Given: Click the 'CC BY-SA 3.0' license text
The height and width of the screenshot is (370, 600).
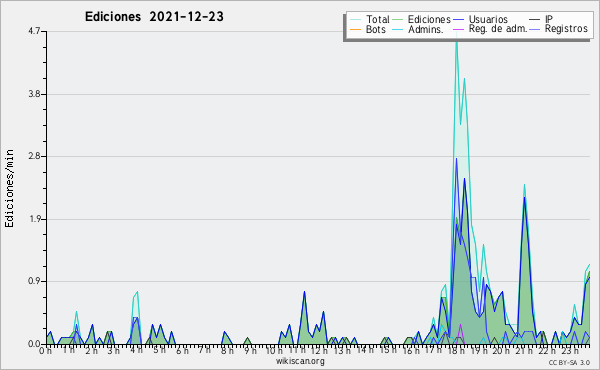Looking at the screenshot, I should (x=569, y=362).
